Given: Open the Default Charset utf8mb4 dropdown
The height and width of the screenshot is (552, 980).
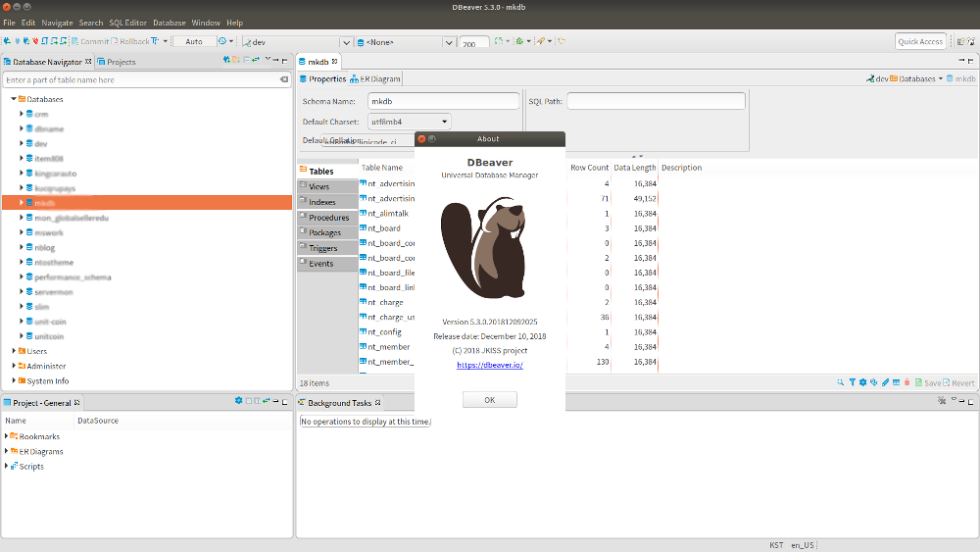Looking at the screenshot, I should pos(409,122).
